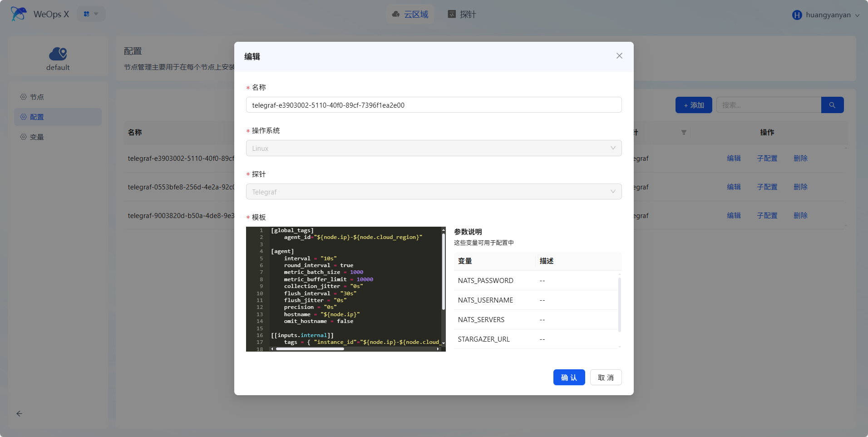Select the telegraf-9003820d row name
868x437 pixels.
[x=181, y=216]
